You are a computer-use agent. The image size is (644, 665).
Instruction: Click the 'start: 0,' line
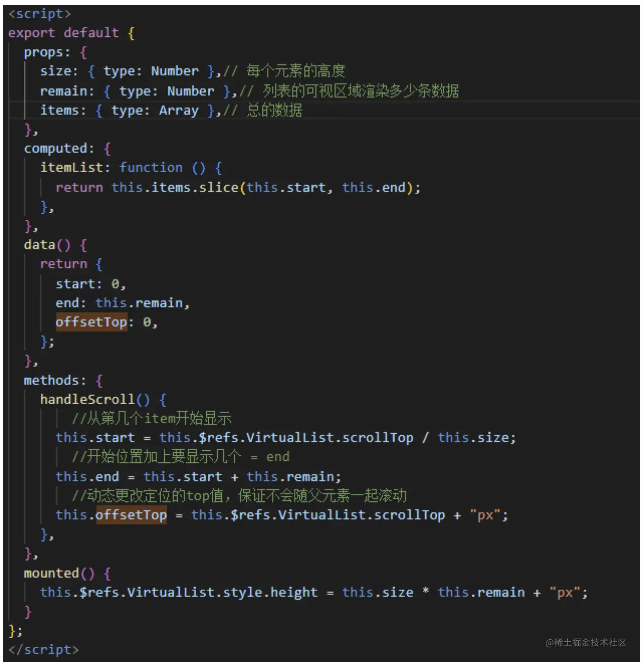(90, 284)
